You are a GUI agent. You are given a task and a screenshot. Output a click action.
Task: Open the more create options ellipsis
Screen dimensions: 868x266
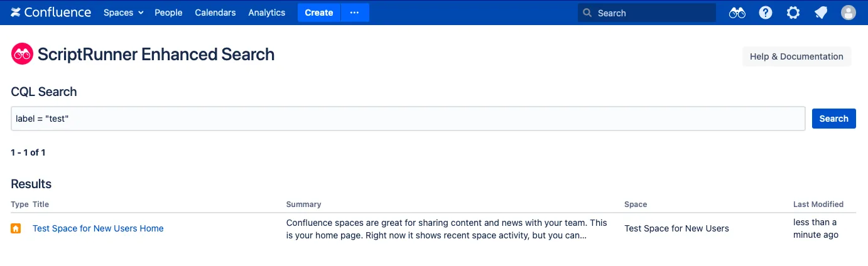coord(355,13)
